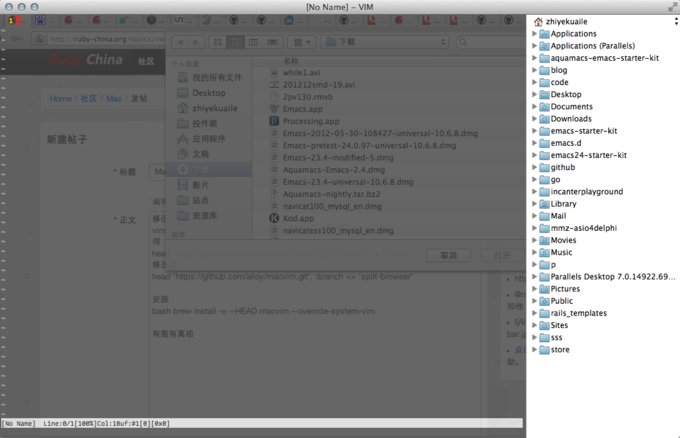Switch the file dialog to column view
The image size is (680, 438).
click(253, 42)
